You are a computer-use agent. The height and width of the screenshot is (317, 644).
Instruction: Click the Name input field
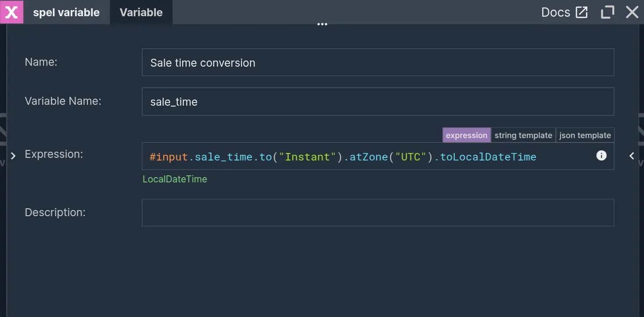point(378,62)
